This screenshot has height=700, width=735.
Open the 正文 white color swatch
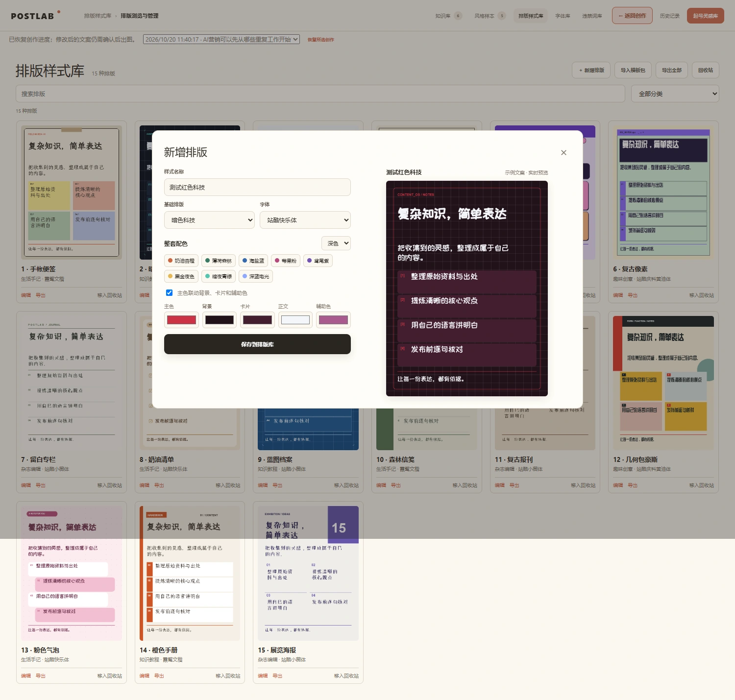tap(295, 320)
